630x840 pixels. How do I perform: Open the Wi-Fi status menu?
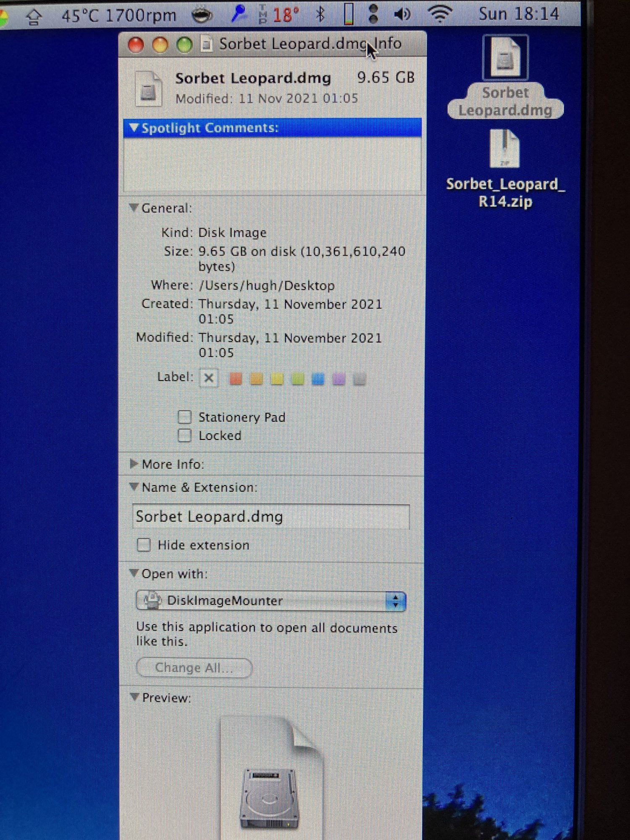[x=440, y=14]
